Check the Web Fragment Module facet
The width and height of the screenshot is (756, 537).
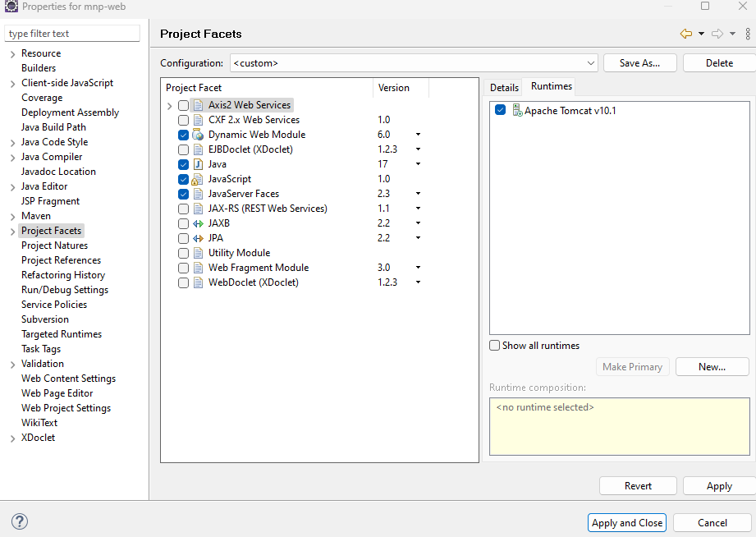pos(183,268)
